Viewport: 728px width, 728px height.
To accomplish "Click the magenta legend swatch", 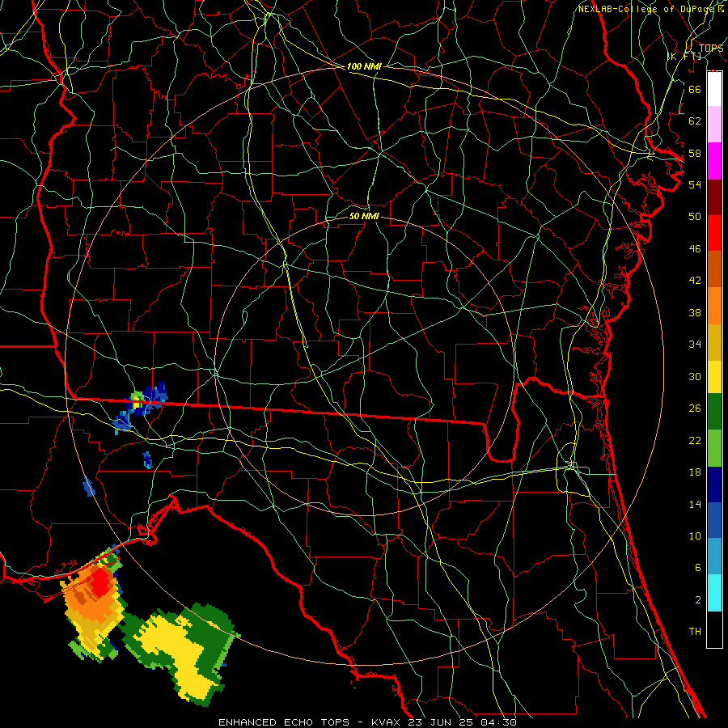I will pyautogui.click(x=714, y=161).
